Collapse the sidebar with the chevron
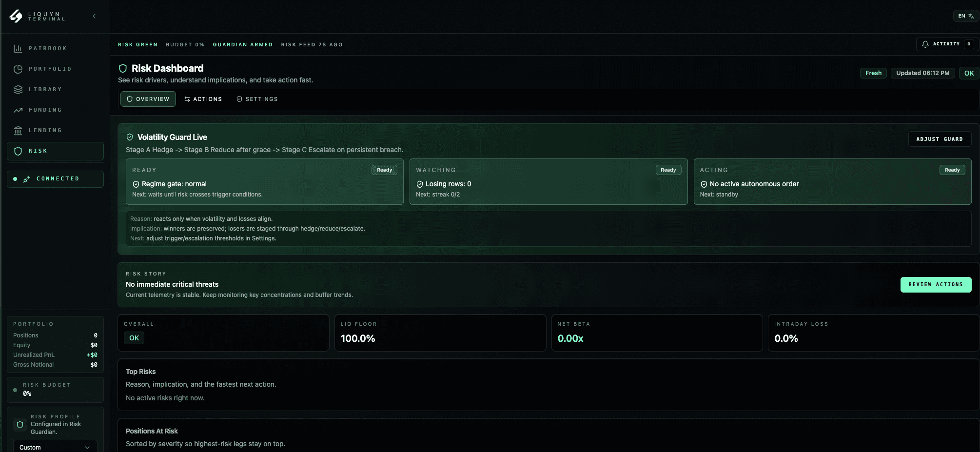980x452 pixels. pos(94,16)
